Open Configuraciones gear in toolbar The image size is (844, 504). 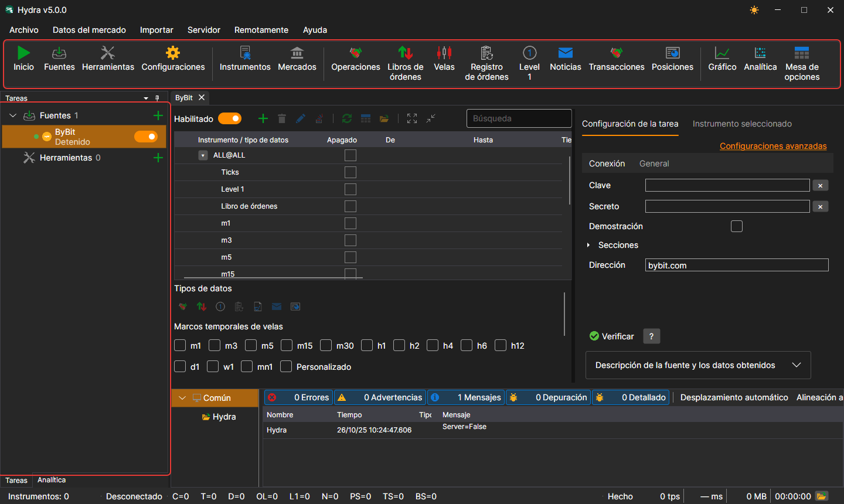pyautogui.click(x=173, y=53)
